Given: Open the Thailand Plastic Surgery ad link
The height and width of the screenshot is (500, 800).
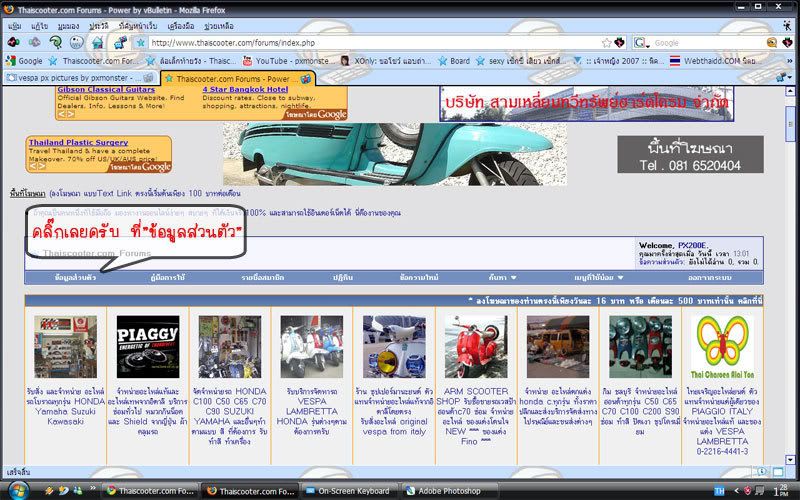Looking at the screenshot, I should [x=78, y=142].
